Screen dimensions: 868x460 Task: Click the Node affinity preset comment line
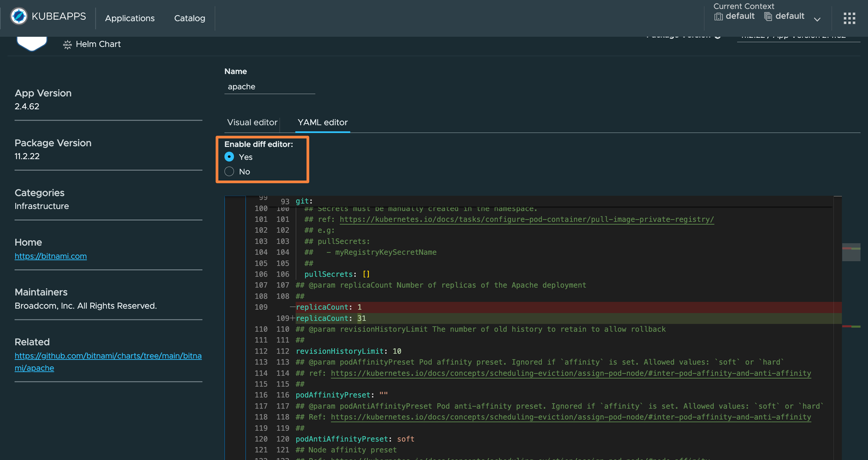(346, 450)
